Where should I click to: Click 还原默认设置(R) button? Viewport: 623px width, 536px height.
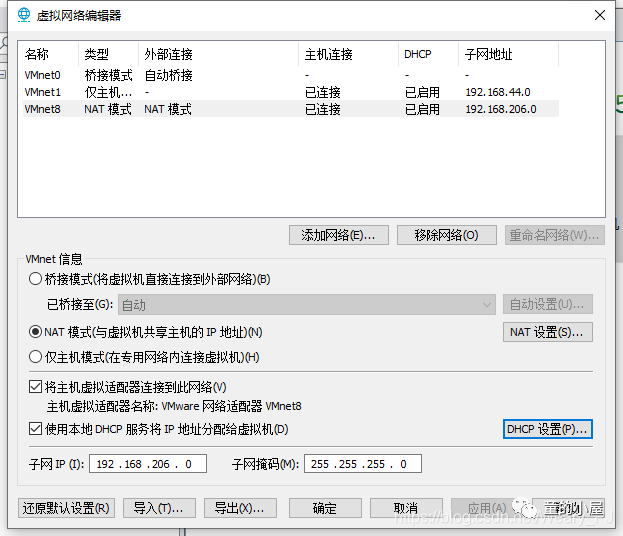[x=66, y=508]
